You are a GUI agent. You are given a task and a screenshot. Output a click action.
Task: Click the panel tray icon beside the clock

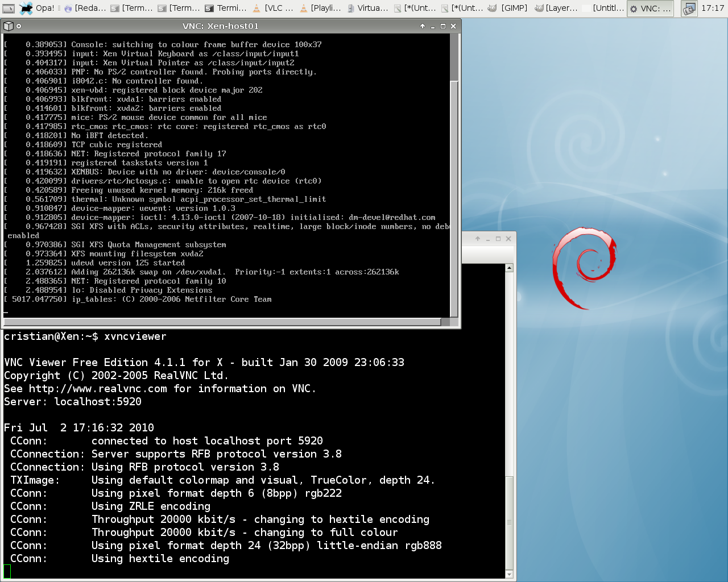(689, 9)
